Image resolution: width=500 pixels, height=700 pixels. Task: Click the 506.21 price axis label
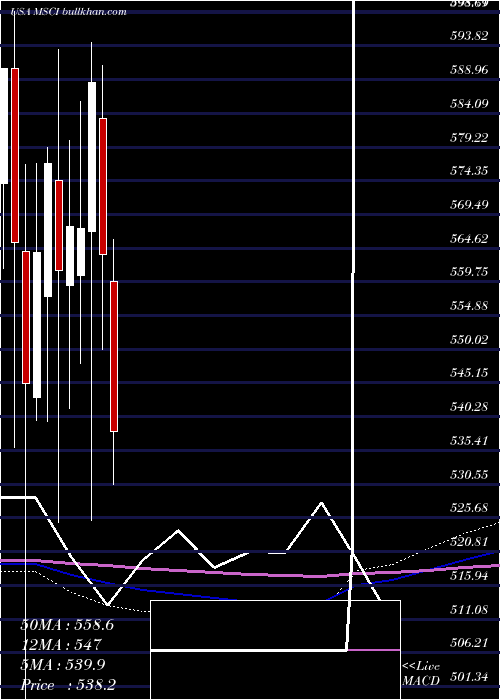(468, 643)
